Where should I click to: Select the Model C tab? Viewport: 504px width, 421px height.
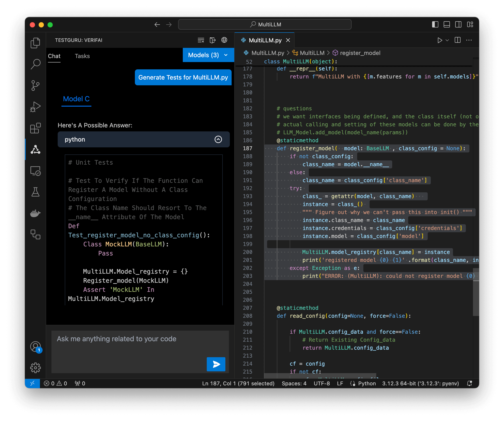pos(76,99)
